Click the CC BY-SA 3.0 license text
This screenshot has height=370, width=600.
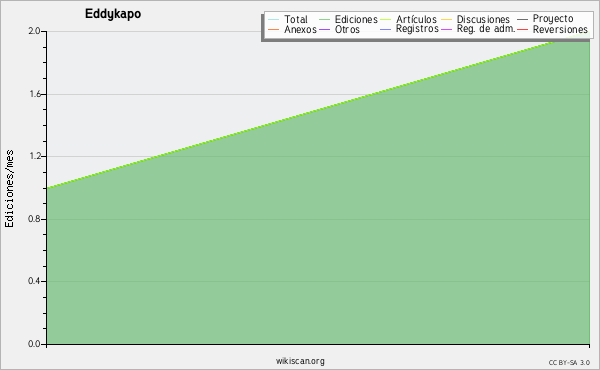click(x=569, y=362)
